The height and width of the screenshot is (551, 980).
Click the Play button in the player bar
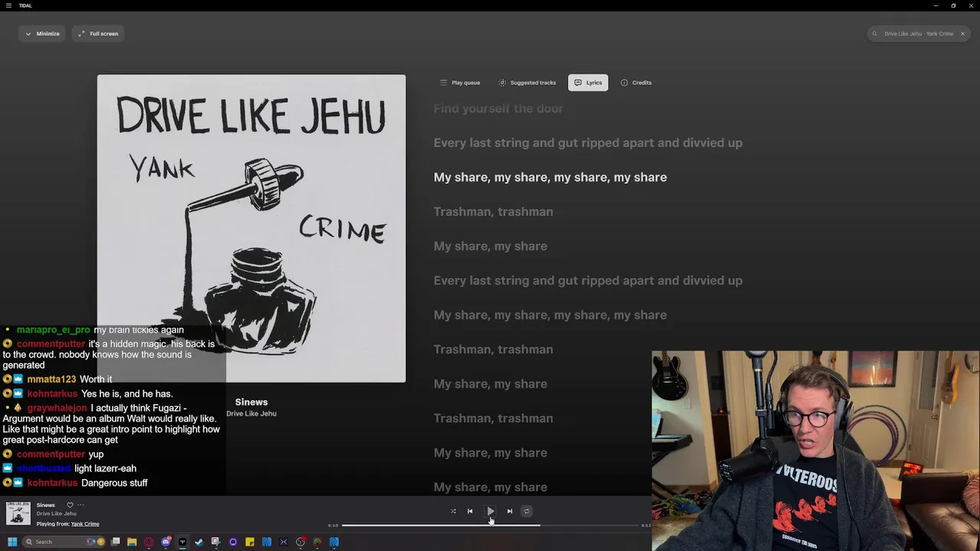pos(490,510)
